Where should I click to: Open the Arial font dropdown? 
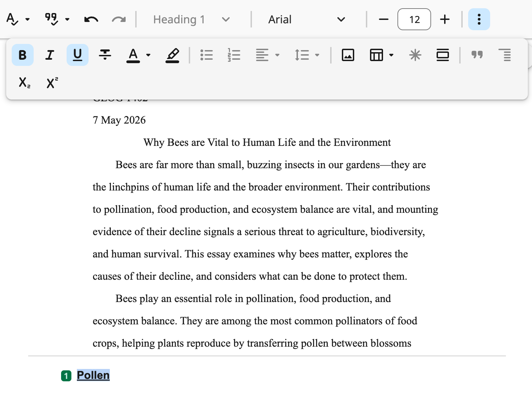[307, 19]
